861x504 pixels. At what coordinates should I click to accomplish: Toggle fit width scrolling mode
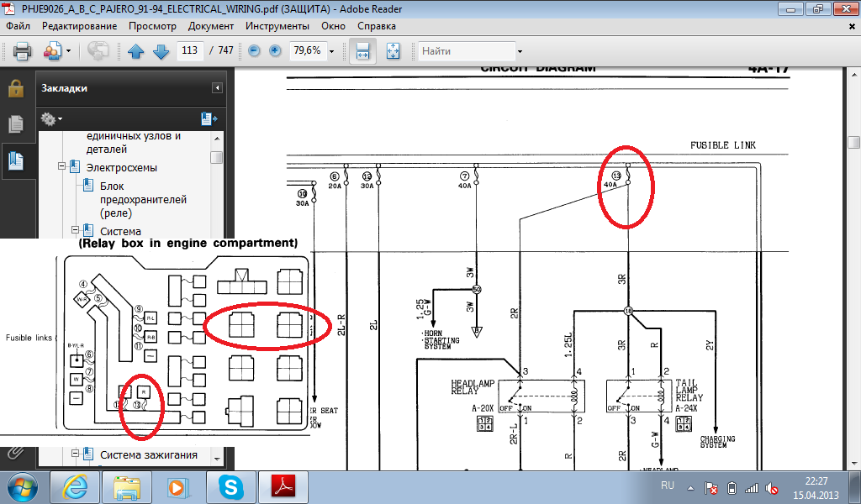click(363, 51)
